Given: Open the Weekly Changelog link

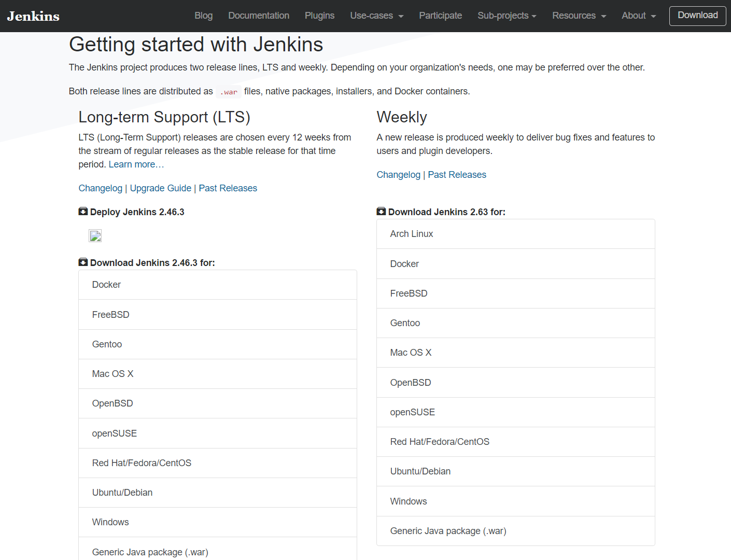Looking at the screenshot, I should coord(399,175).
